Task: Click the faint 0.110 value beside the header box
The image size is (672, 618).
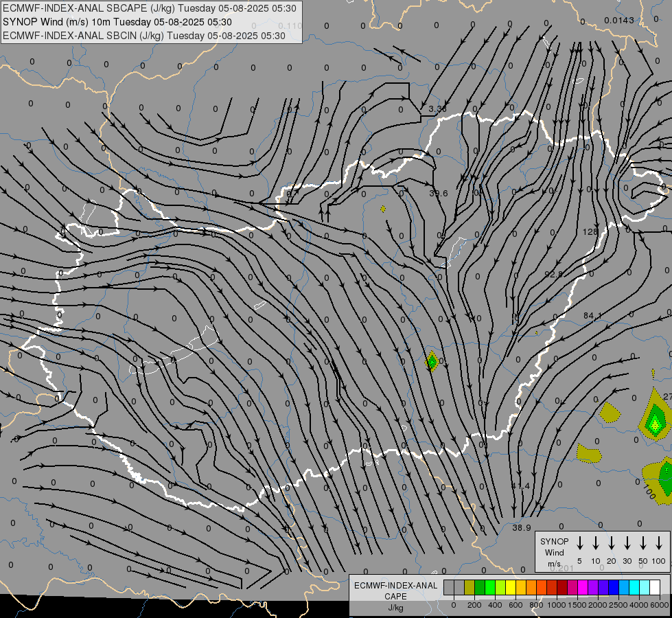Action: point(290,25)
